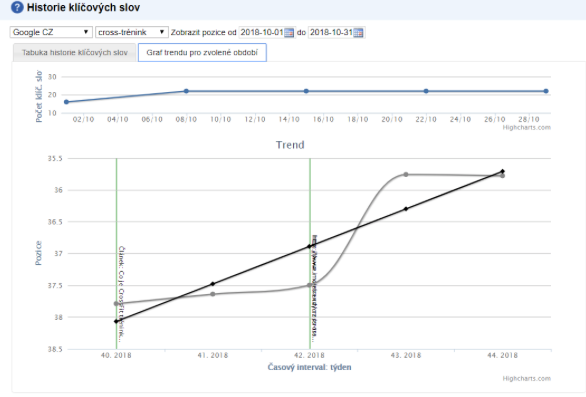The width and height of the screenshot is (586, 397).
Task: Switch to Tabulka historie klíčových slov tab
Action: coord(75,53)
